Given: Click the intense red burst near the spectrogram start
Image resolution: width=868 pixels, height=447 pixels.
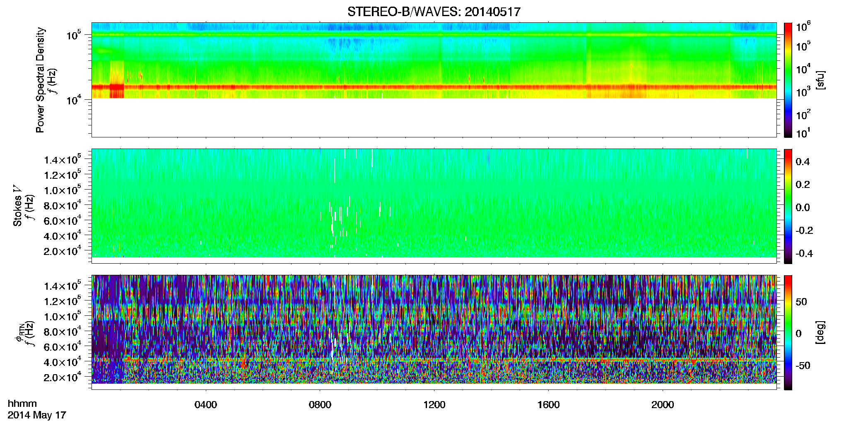Looking at the screenshot, I should [117, 87].
